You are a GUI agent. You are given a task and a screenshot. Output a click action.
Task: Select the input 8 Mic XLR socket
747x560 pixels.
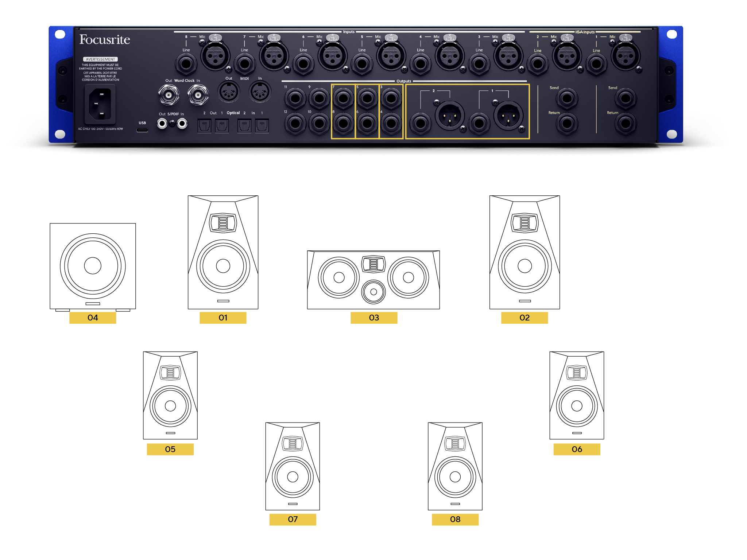point(215,56)
